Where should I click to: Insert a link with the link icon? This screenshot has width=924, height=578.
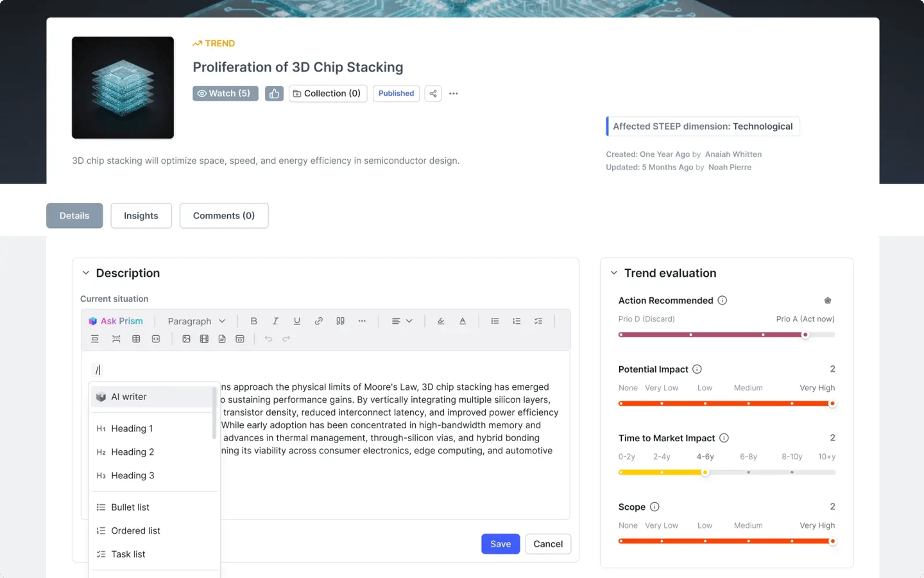[318, 321]
